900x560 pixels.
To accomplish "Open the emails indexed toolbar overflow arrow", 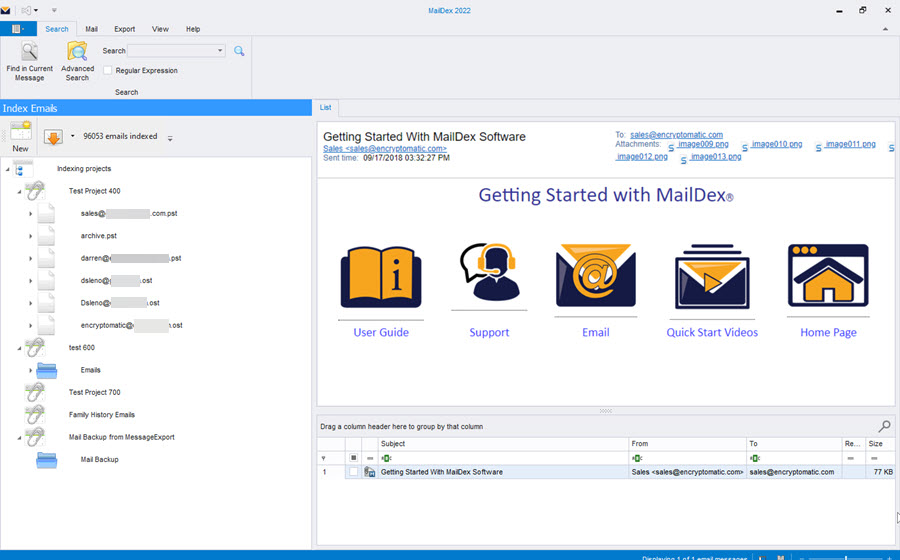I will click(170, 138).
